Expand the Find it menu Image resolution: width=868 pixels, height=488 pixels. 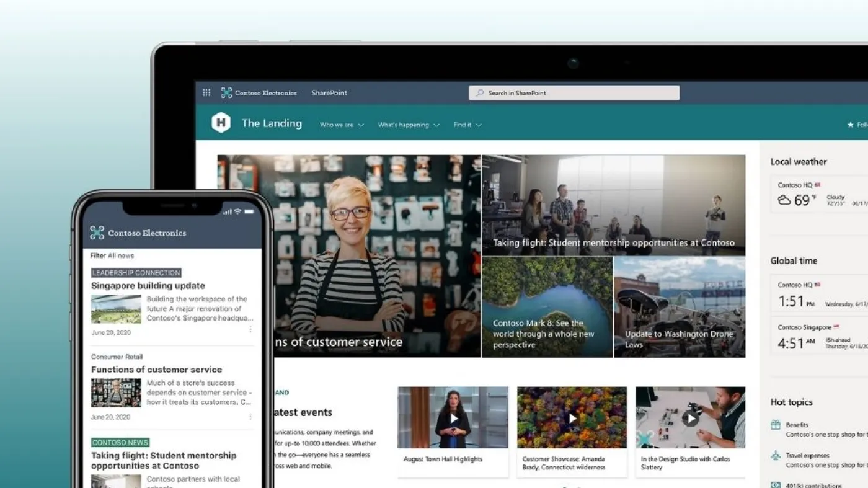pos(467,125)
